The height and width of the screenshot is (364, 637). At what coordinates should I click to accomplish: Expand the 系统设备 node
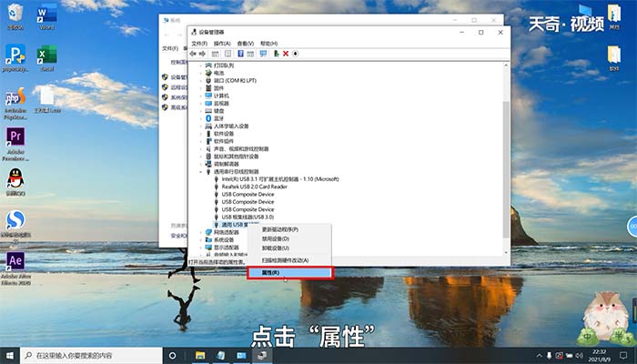pos(201,240)
